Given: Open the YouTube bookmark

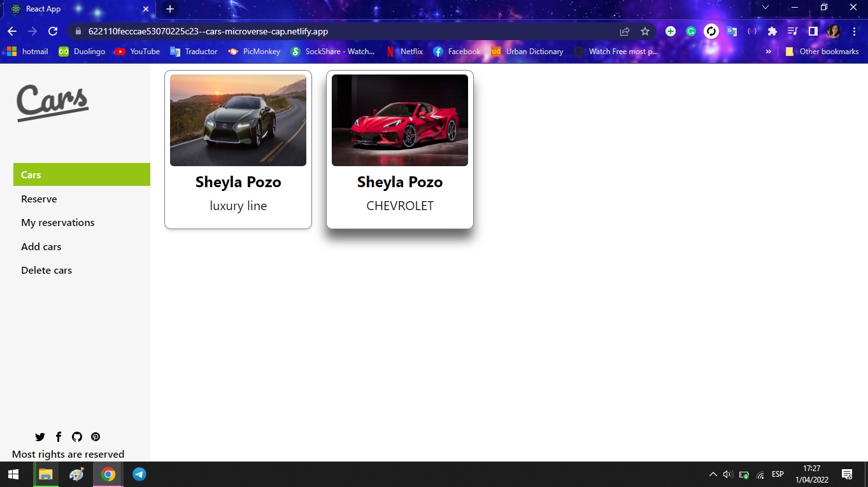Looking at the screenshot, I should tap(137, 52).
